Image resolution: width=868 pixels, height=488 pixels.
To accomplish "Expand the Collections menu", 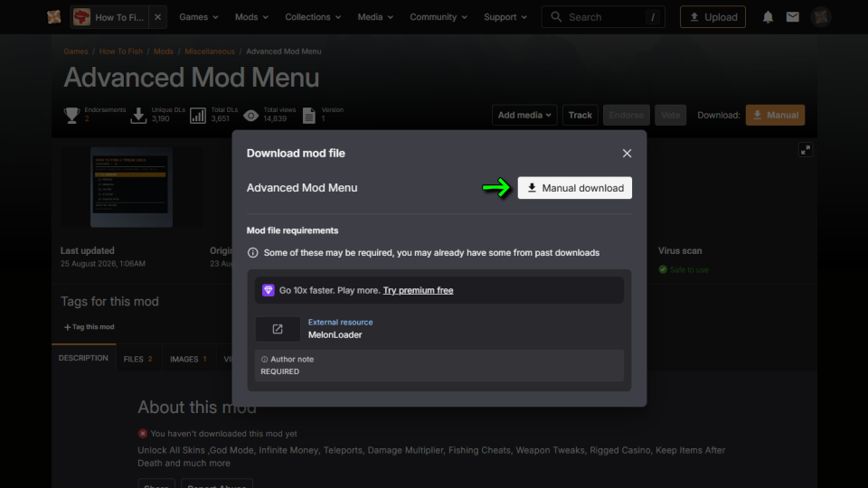I will click(313, 17).
